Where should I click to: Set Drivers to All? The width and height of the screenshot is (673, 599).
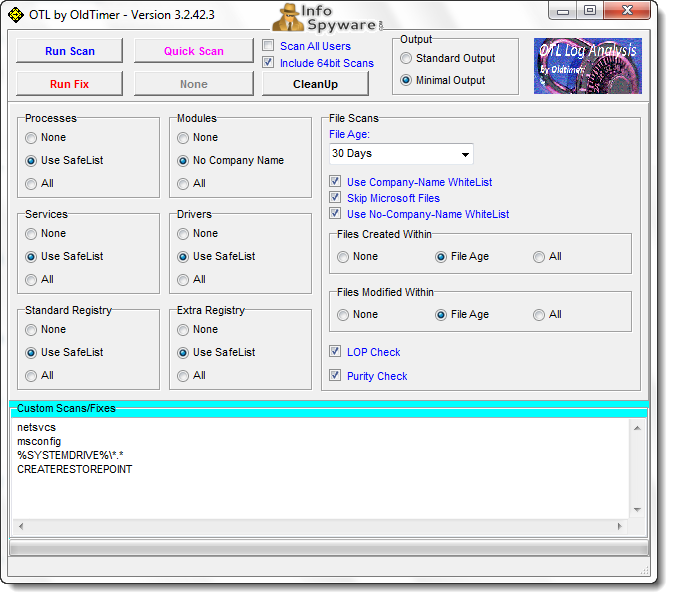(x=184, y=282)
